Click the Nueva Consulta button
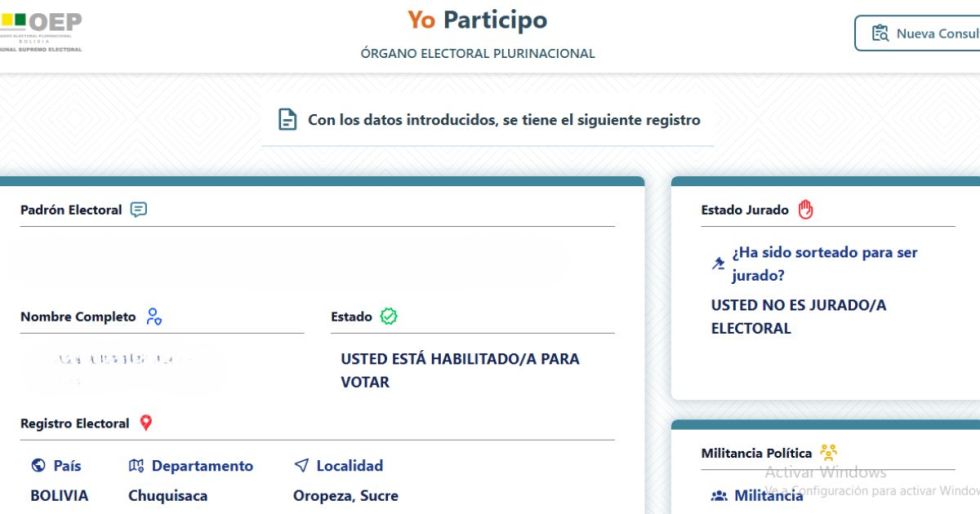The width and height of the screenshot is (980, 514). (917, 33)
